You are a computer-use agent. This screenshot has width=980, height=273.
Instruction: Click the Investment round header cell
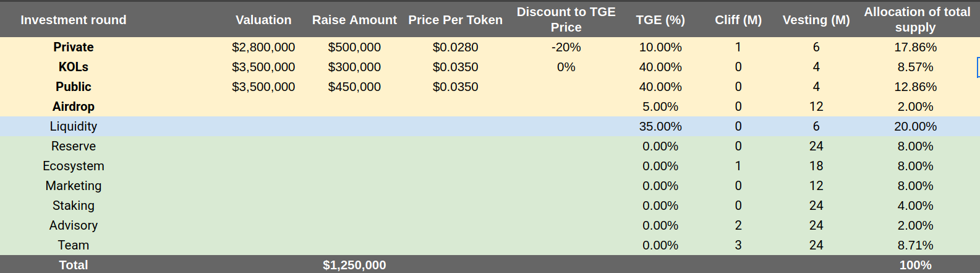(x=74, y=20)
